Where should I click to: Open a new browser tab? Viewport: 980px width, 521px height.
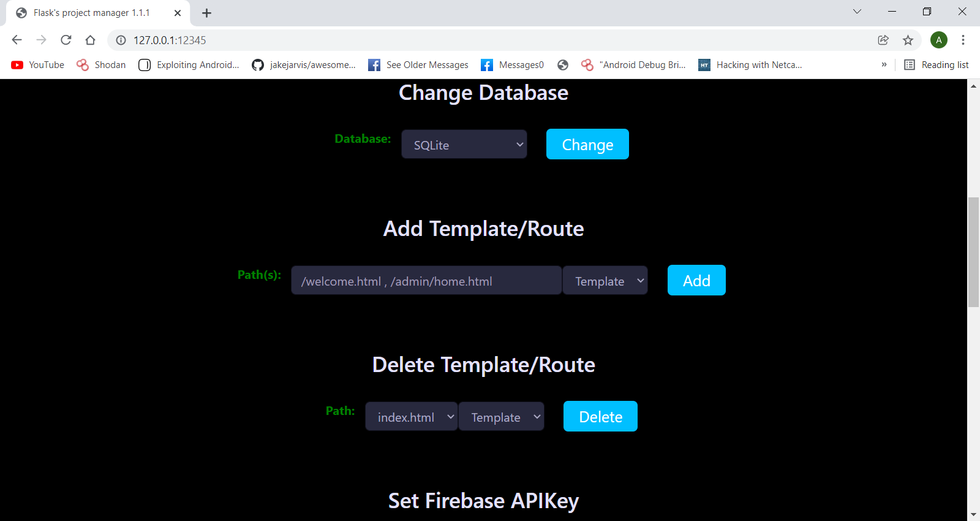[x=207, y=13]
